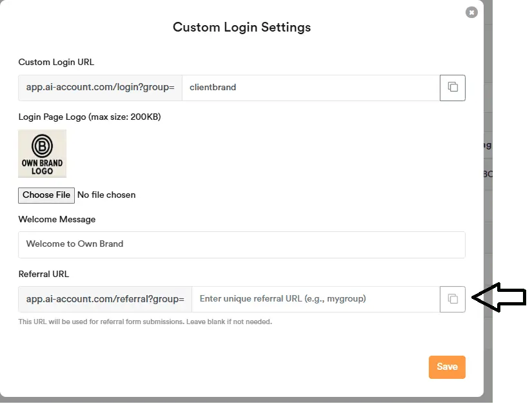Focus the clientbrand login group field
Viewport: 532px width, 404px height.
310,88
